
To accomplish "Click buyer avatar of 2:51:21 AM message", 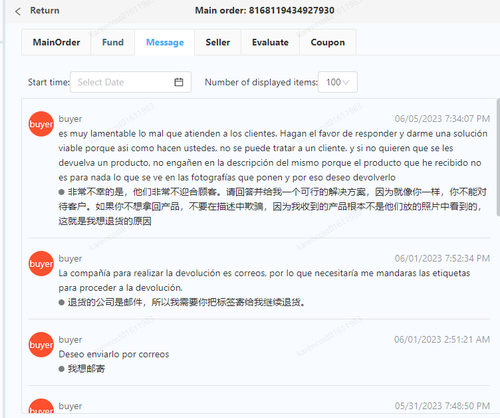I will pos(41,345).
